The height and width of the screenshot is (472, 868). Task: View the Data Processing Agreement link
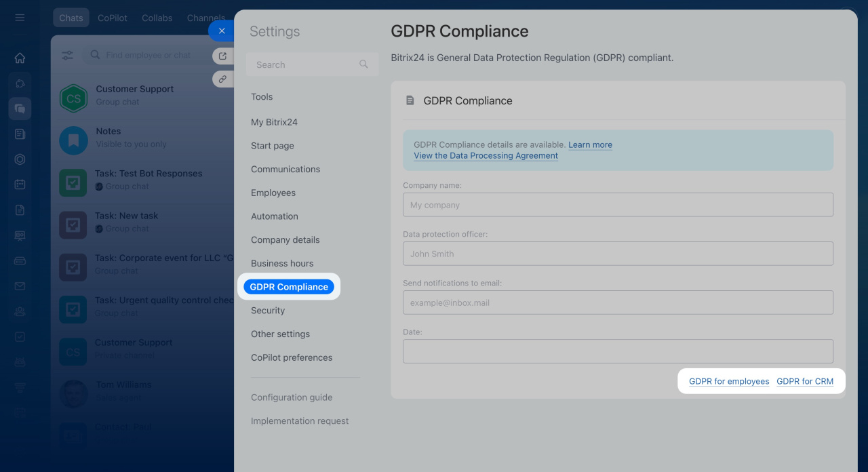486,155
